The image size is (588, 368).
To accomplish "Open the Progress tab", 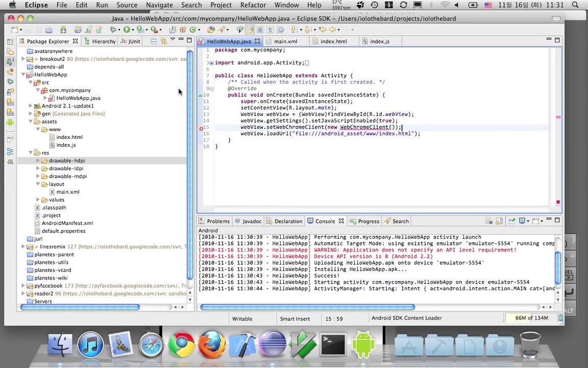I will [x=364, y=221].
